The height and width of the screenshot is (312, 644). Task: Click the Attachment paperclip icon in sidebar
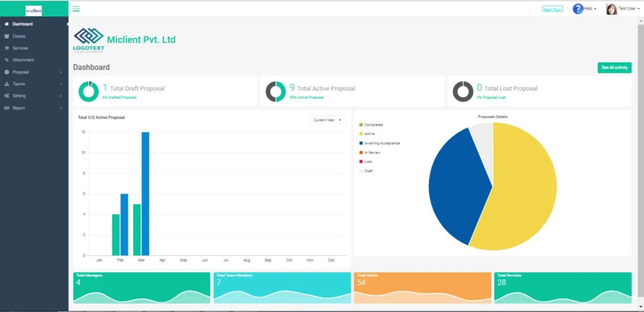click(x=6, y=60)
